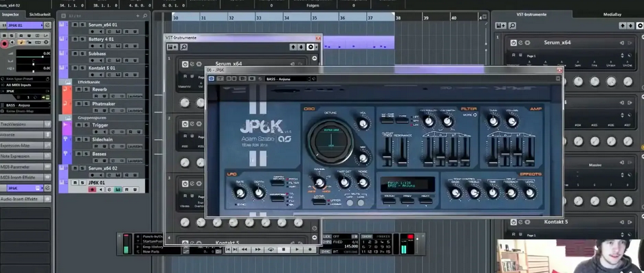Viewport: 644px width, 273px height.
Task: Click the PREV patch button in JP6K
Action: (407, 201)
